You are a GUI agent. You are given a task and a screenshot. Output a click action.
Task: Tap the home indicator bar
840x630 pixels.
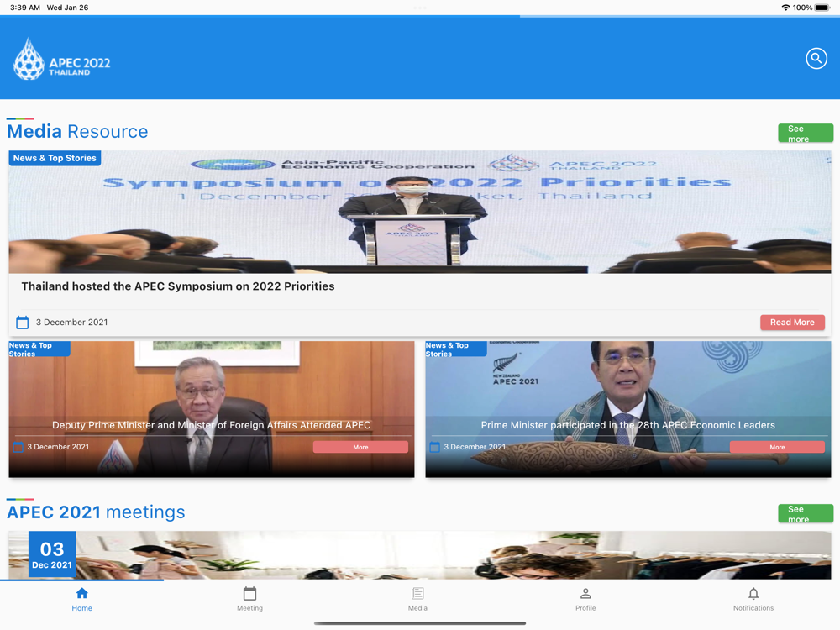point(420,623)
